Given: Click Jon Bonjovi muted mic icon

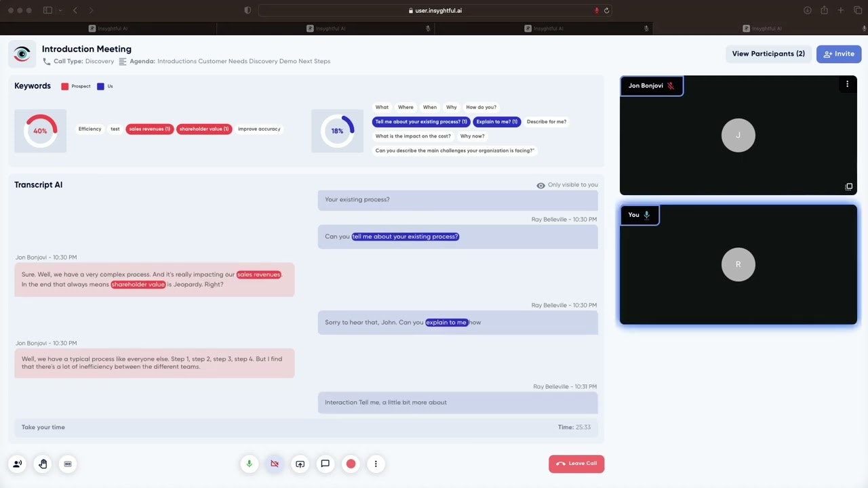Looking at the screenshot, I should click(671, 86).
